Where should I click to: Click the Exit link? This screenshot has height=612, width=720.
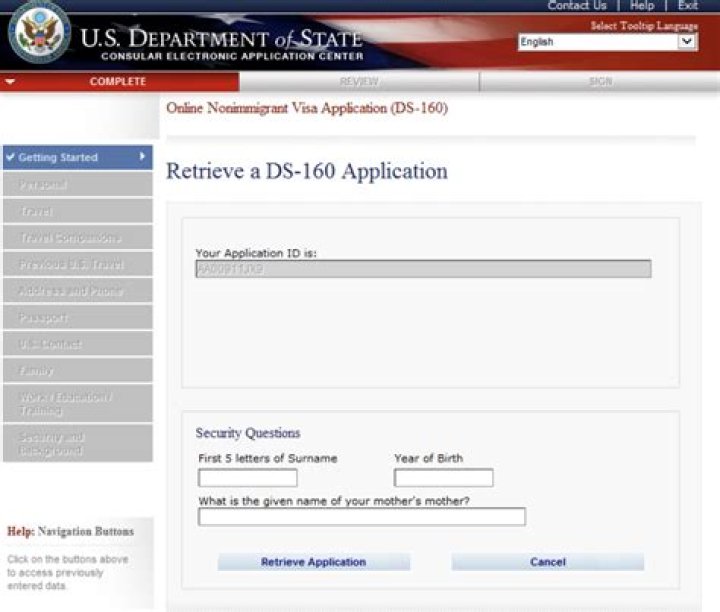(687, 6)
